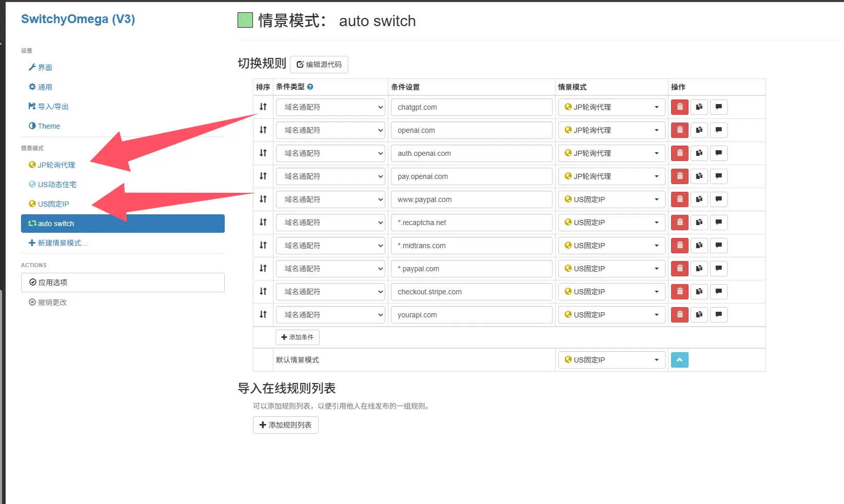Screen dimensions: 844x504
Task: Delete the auth.openai.com rule
Action: [680, 153]
